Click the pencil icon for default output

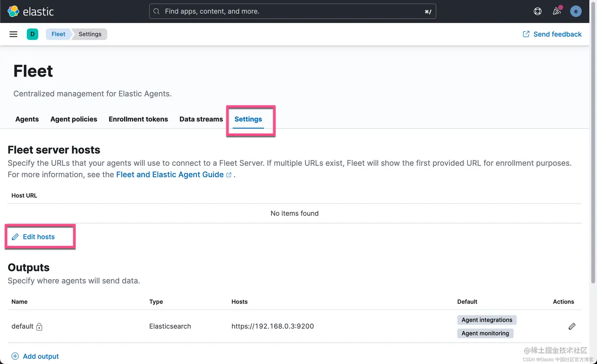(x=572, y=326)
